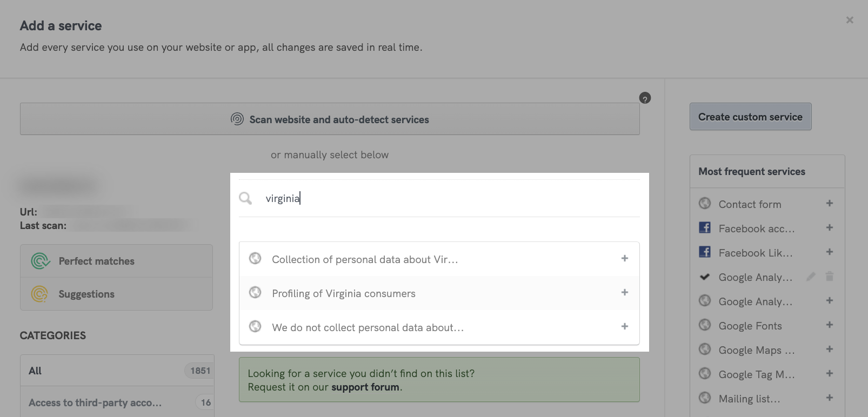
Task: Add Google Fonts using plus icon
Action: [829, 325]
